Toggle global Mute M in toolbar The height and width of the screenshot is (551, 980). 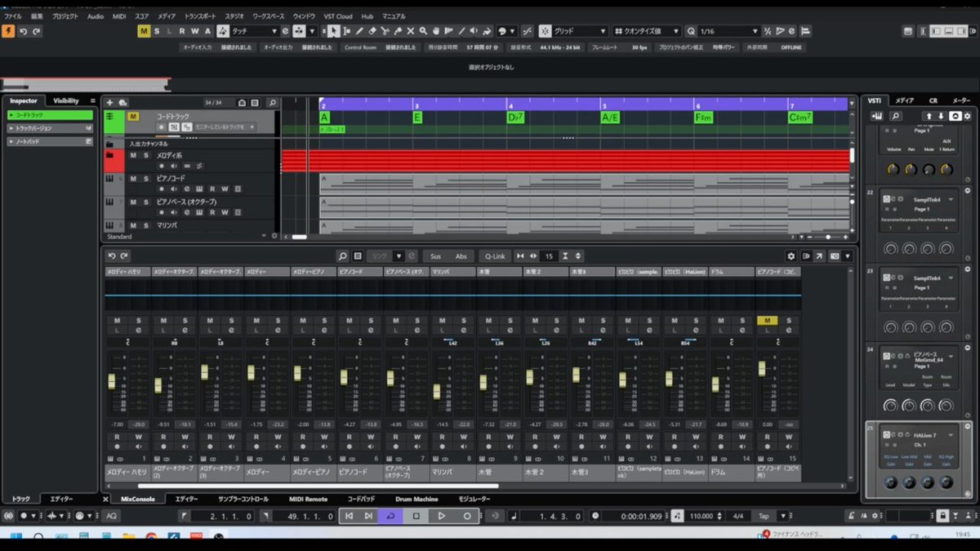pyautogui.click(x=144, y=31)
